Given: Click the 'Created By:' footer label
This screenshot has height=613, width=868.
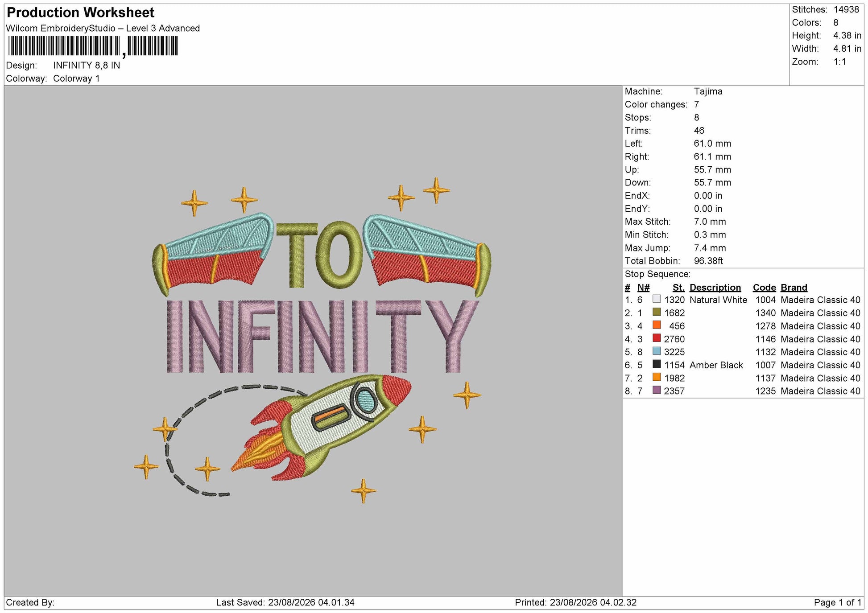Looking at the screenshot, I should pyautogui.click(x=30, y=602).
